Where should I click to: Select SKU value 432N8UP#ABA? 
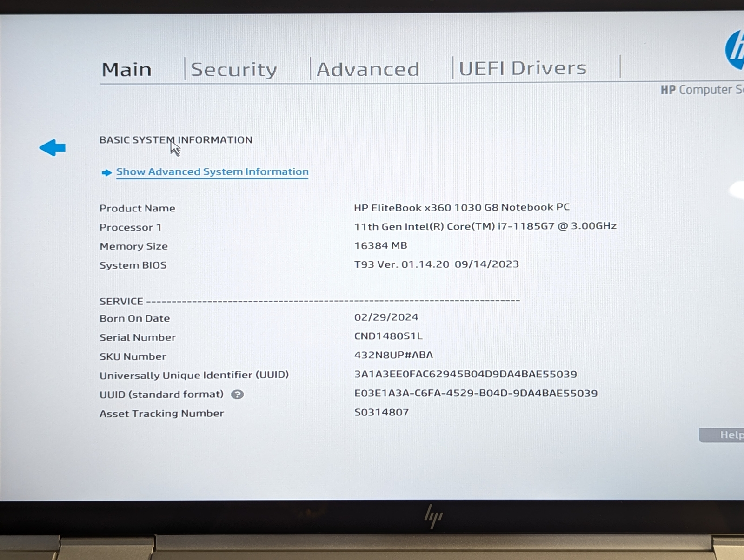(393, 355)
